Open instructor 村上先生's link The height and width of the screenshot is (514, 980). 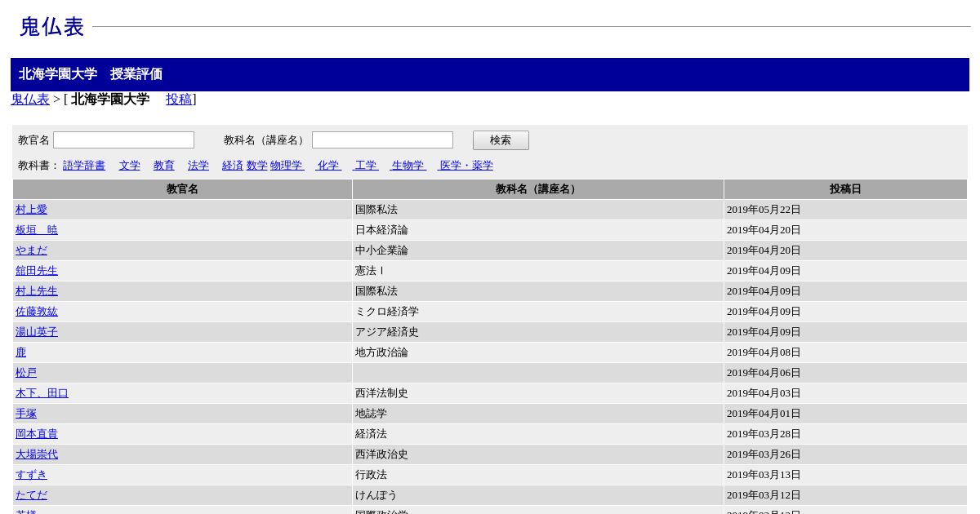click(x=37, y=291)
